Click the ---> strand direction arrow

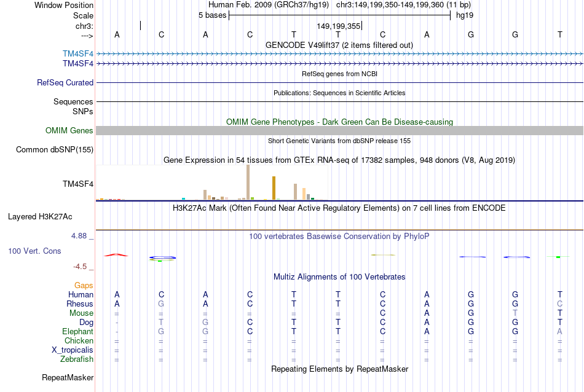tap(87, 36)
